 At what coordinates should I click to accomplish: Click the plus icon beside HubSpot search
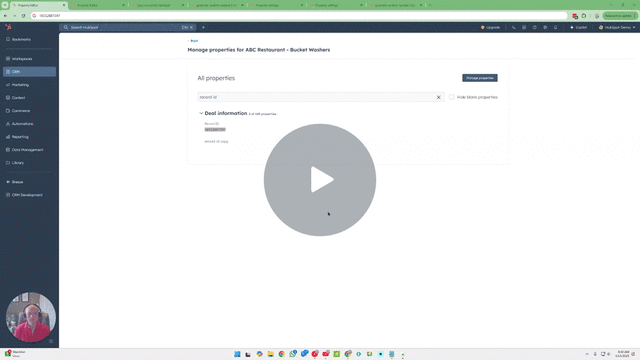(x=203, y=27)
